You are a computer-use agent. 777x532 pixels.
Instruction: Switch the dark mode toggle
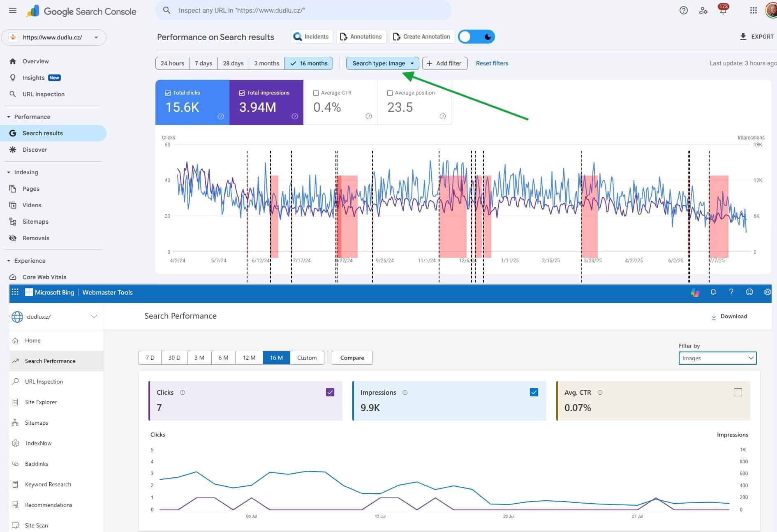click(476, 37)
